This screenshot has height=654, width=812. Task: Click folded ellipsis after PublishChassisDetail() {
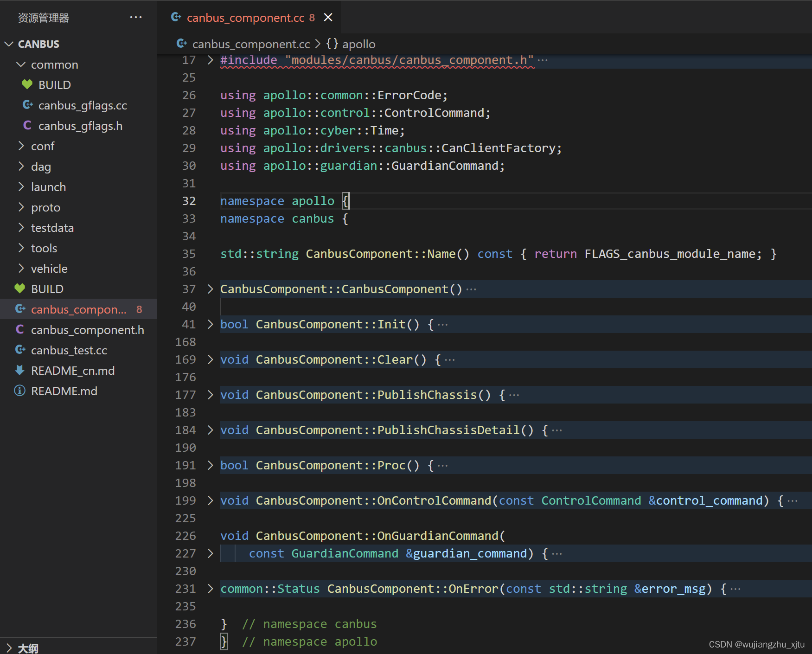557,430
